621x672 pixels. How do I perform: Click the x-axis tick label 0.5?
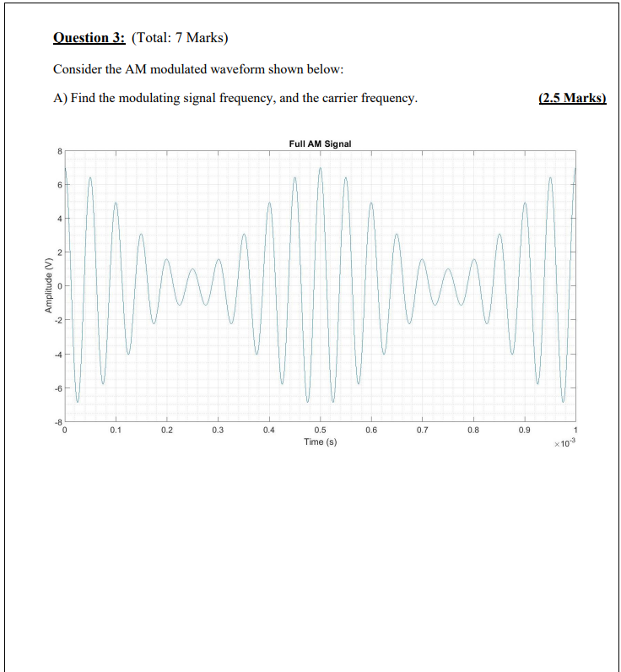click(x=321, y=430)
